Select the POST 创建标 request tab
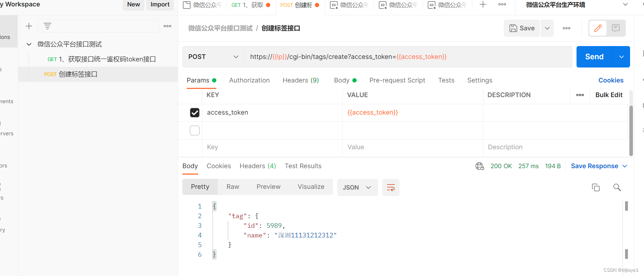This screenshot has height=276, width=644. point(300,5)
